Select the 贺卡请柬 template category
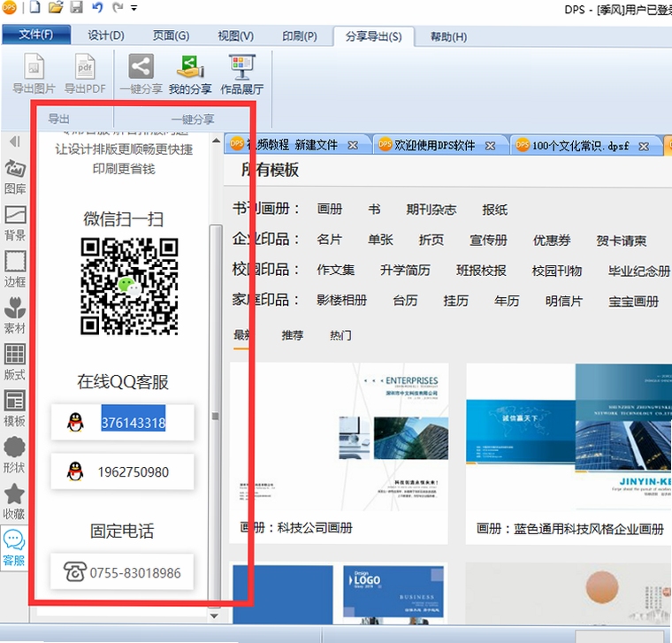This screenshot has width=672, height=643. tap(622, 241)
